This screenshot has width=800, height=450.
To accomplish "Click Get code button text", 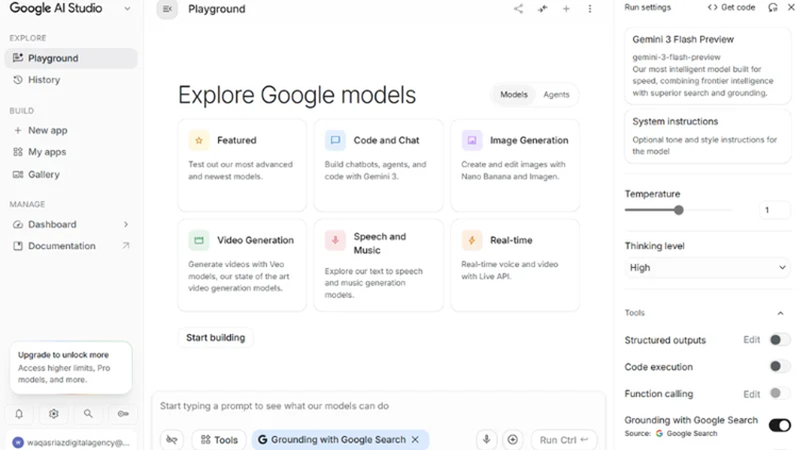I will point(738,7).
